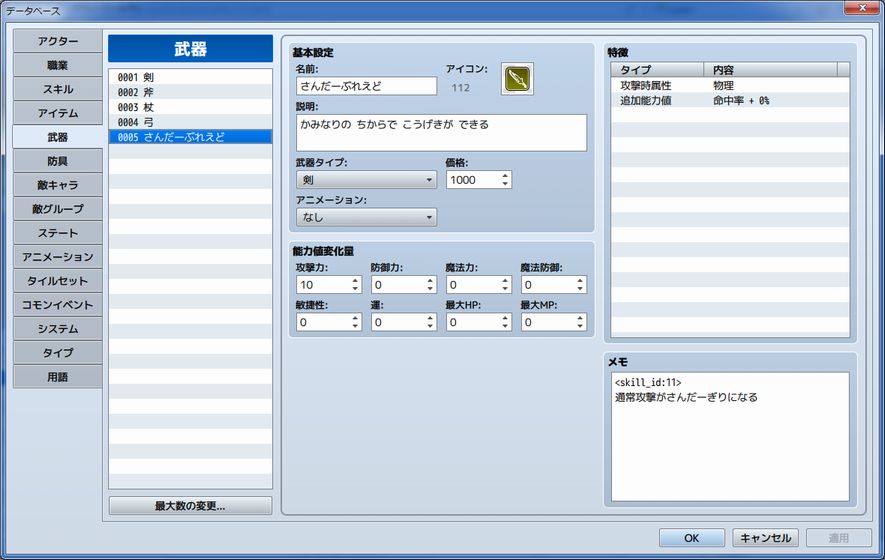Viewport: 885px width, 560px height.
Task: Edit the 説明 description box
Action: [441, 133]
